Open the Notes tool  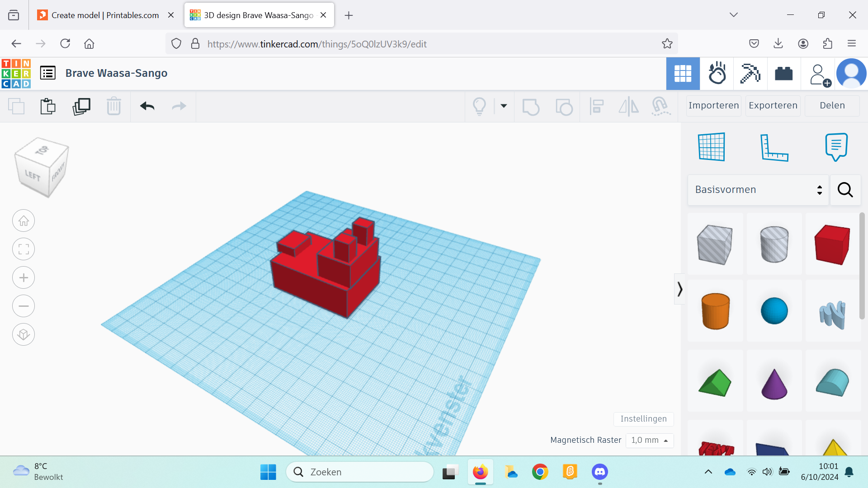pos(836,146)
